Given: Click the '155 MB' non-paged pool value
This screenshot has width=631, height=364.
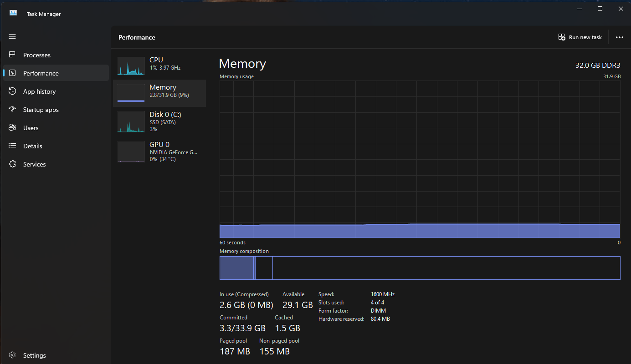Looking at the screenshot, I should point(275,351).
